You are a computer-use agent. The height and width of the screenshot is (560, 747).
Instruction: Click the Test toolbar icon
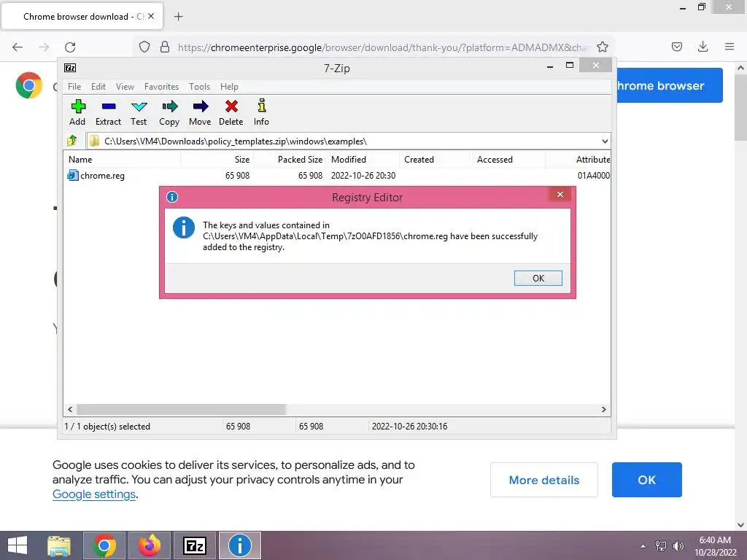[139, 106]
